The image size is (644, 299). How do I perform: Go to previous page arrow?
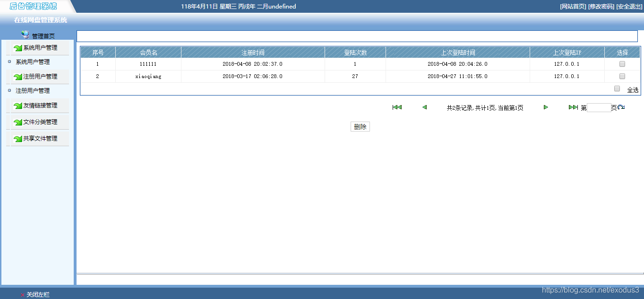click(424, 107)
